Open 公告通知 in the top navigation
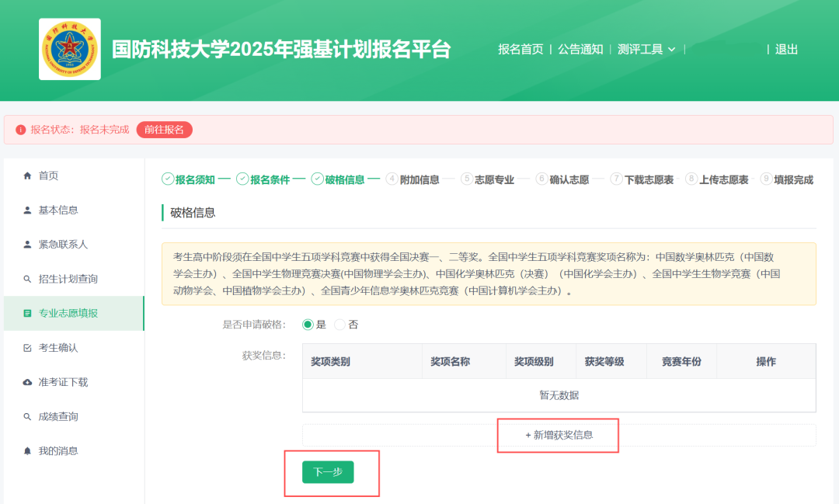 [x=580, y=49]
